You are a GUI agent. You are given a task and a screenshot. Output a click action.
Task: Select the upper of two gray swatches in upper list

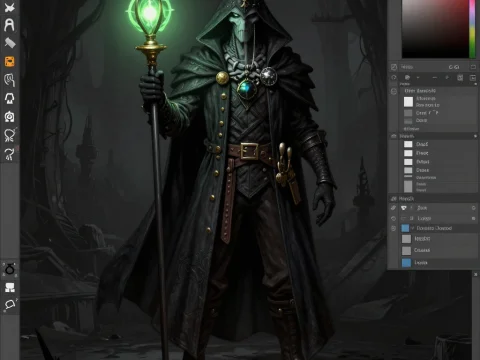pyautogui.click(x=408, y=113)
